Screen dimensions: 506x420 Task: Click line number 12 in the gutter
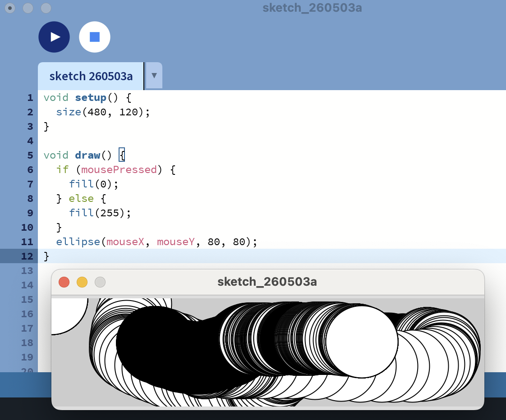27,256
